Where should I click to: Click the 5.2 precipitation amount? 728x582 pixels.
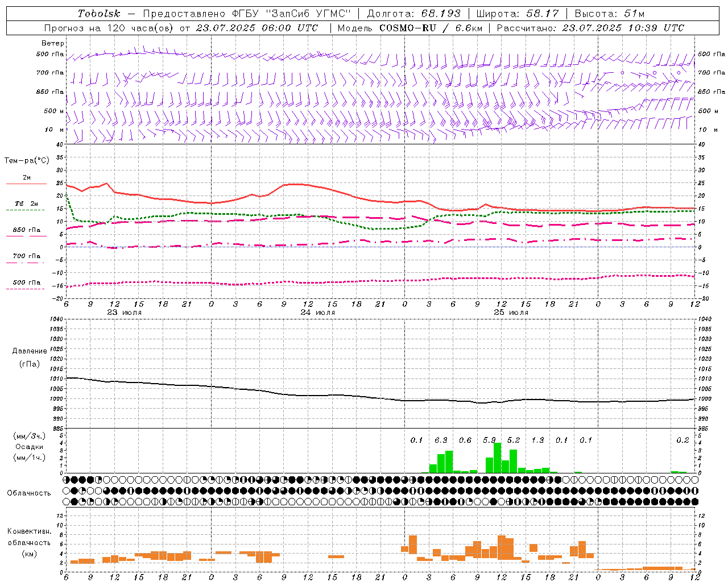click(x=514, y=440)
